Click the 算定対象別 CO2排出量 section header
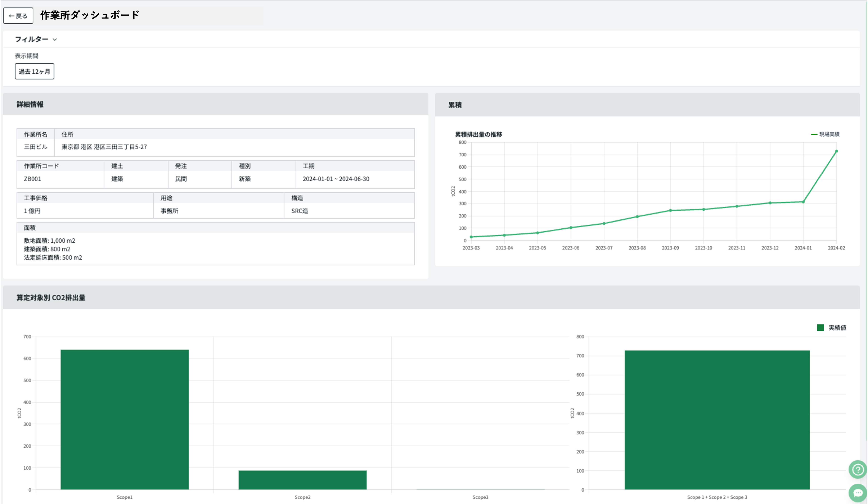868x504 pixels. point(51,297)
